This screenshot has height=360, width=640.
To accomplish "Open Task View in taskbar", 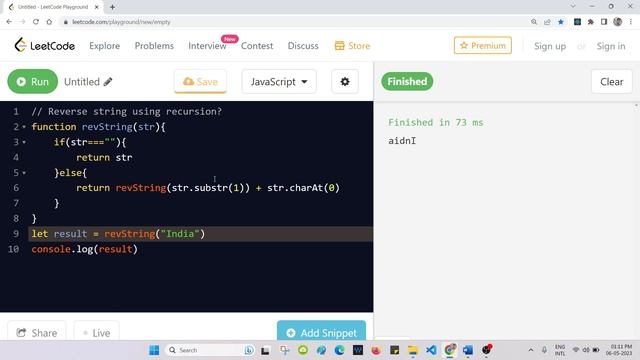I will pyautogui.click(x=265, y=350).
